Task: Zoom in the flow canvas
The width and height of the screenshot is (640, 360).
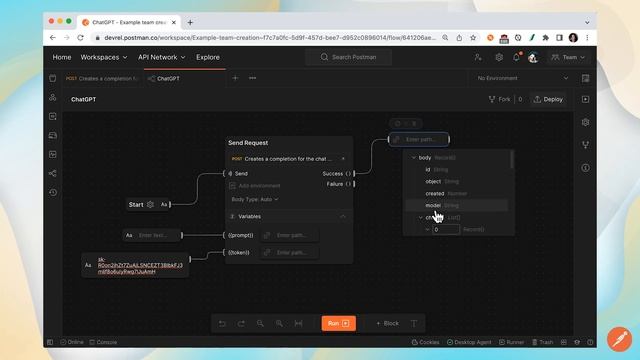Action: [279, 323]
